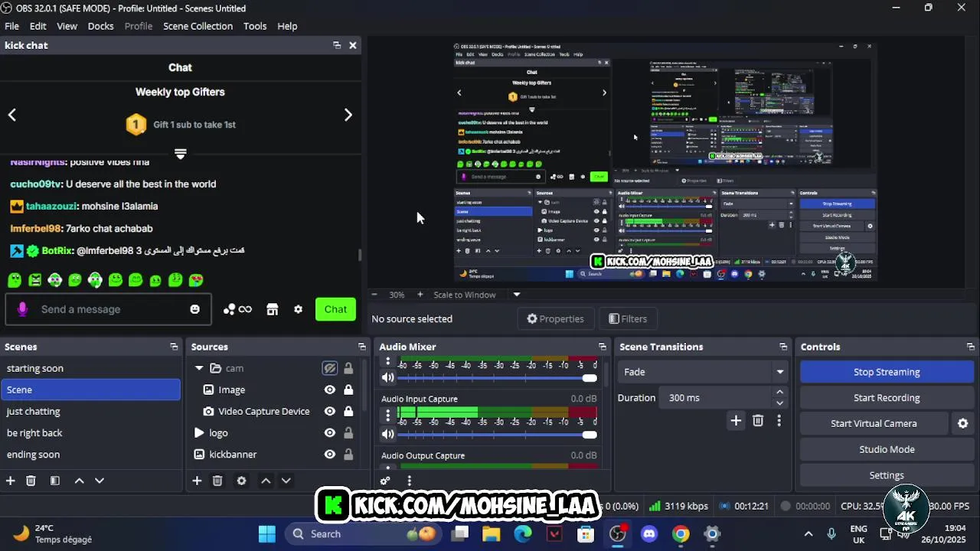This screenshot has height=551, width=980.
Task: Toggle lock on kickbanner source
Action: [x=348, y=454]
